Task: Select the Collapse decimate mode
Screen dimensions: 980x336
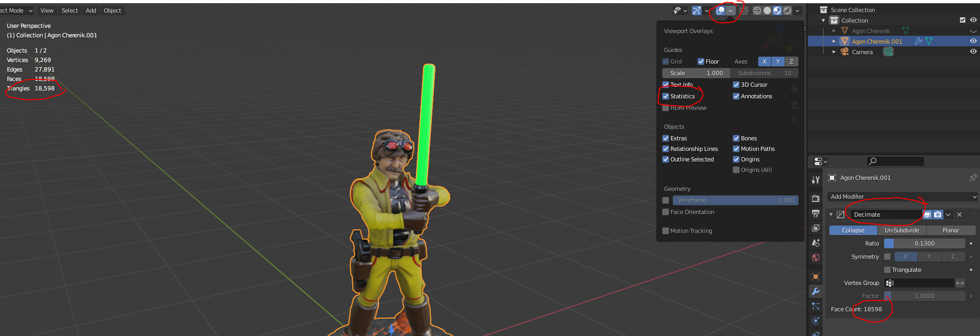Action: tap(853, 230)
